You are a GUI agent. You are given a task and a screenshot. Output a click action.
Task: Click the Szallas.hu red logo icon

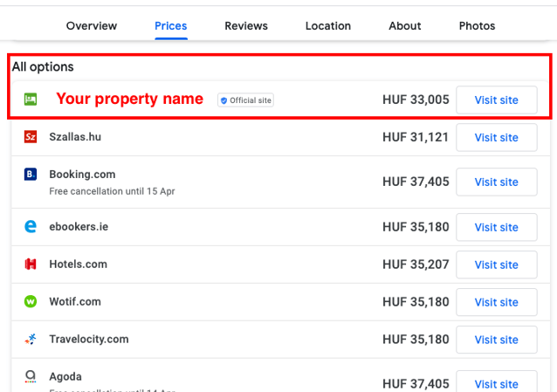coord(31,137)
